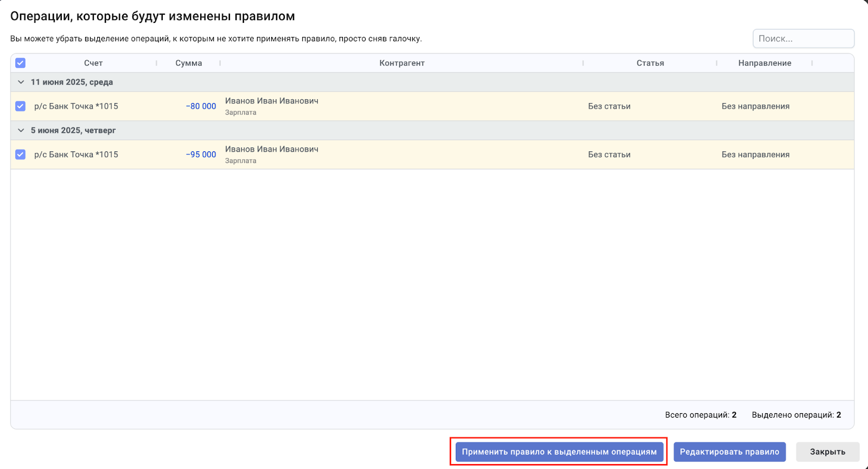Viewport: 868px width, 469px height.
Task: Focus the Поиск search field
Action: [803, 38]
